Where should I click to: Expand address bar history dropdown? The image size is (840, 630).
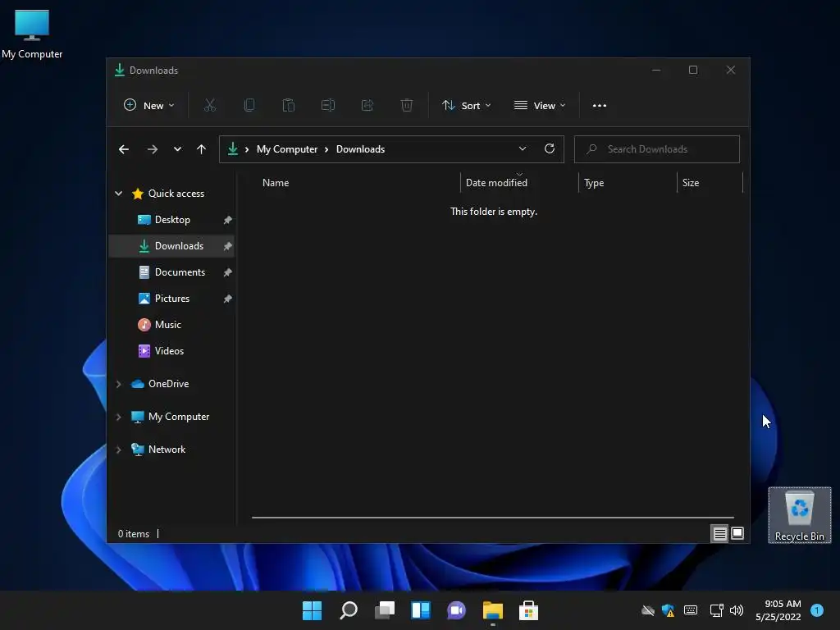coord(523,149)
